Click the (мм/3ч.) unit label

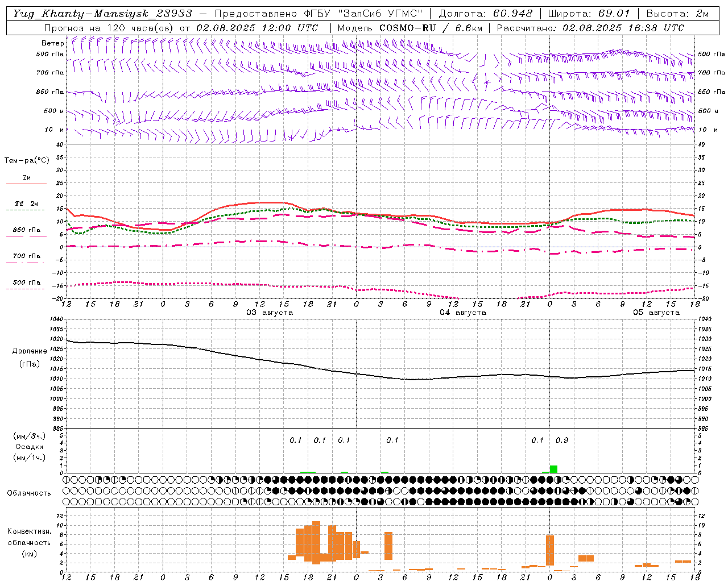tap(30, 436)
